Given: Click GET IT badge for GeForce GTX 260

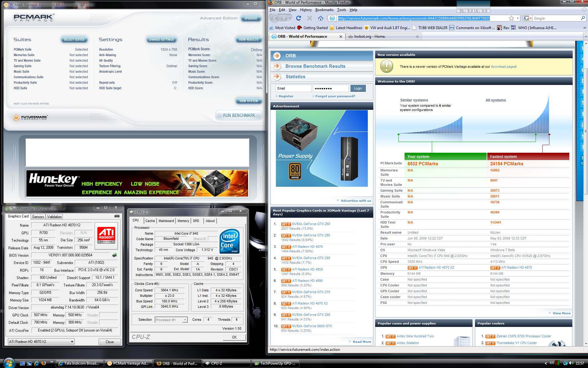Looking at the screenshot, I should click(x=286, y=224).
